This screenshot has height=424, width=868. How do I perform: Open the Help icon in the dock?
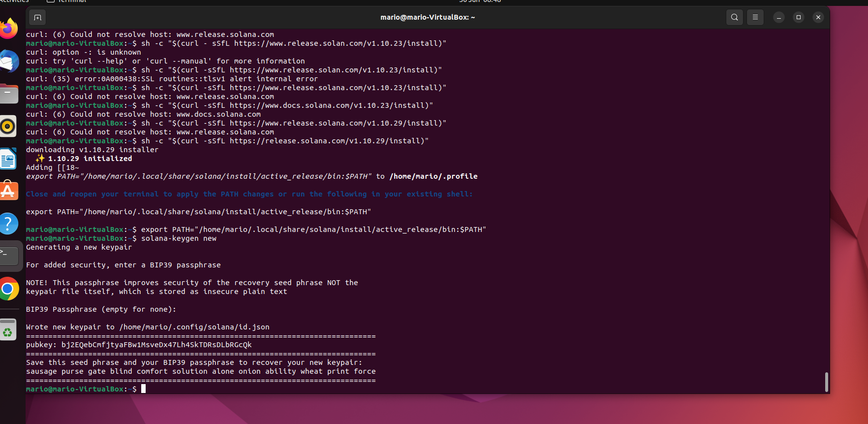click(8, 224)
